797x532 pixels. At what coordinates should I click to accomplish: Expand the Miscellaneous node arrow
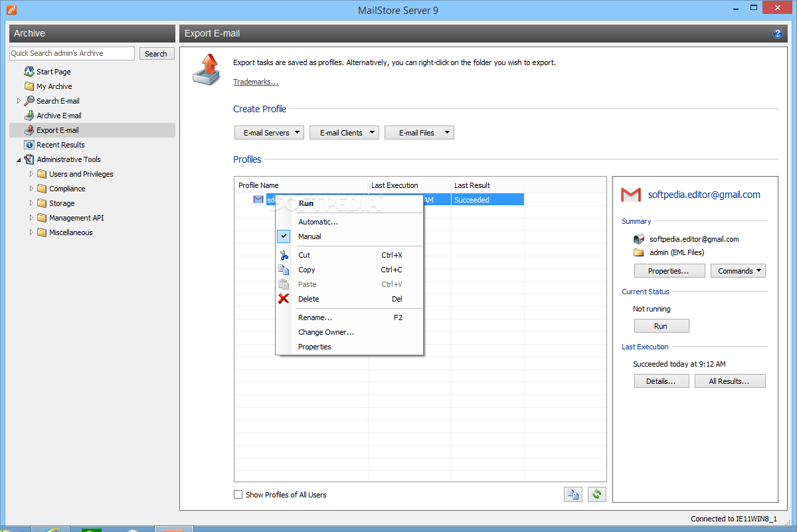[x=31, y=232]
